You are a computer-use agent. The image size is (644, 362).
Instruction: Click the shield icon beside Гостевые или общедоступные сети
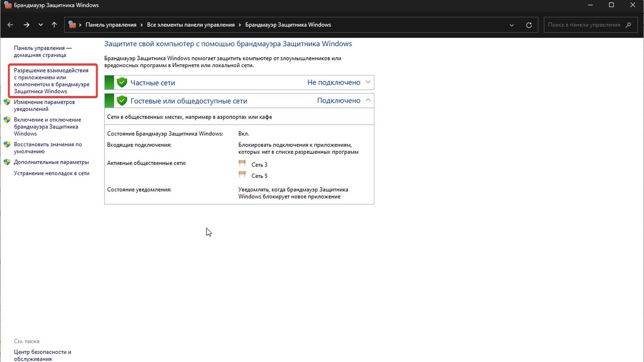[x=122, y=101]
